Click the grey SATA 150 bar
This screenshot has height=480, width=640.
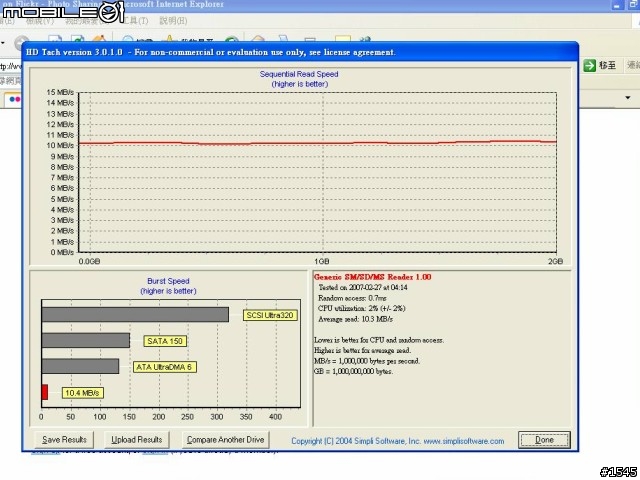pos(86,340)
